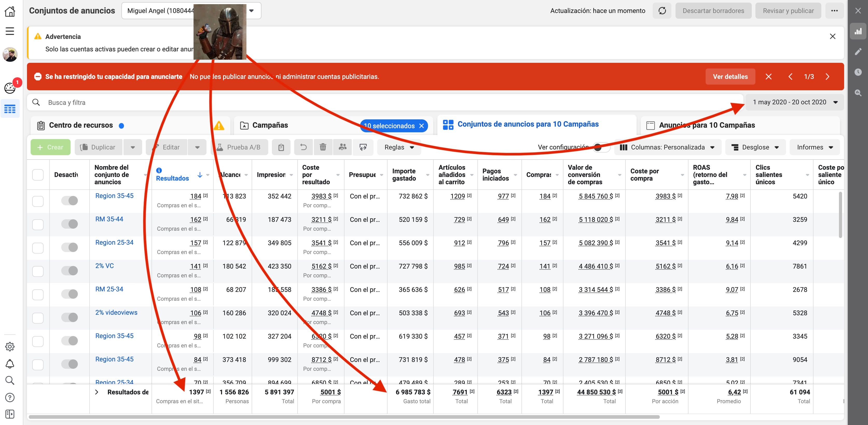This screenshot has height=425, width=868.
Task: Switch to Conjuntos de anuncios para 10 Campañas tab
Action: coord(536,124)
